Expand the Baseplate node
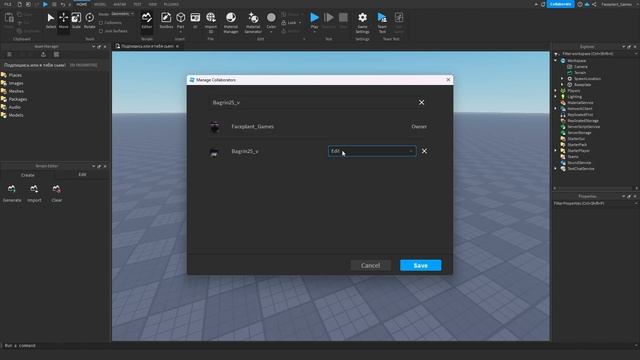This screenshot has width=640, height=360. pyautogui.click(x=562, y=84)
